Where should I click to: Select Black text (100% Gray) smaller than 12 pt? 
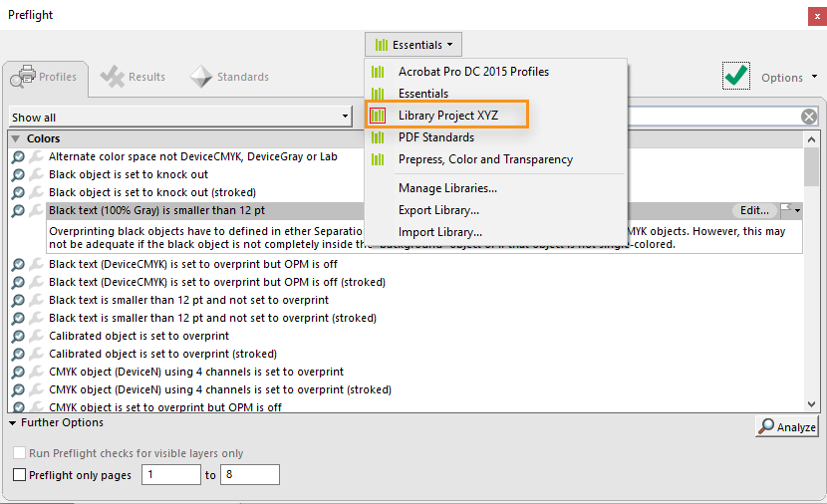click(x=156, y=210)
